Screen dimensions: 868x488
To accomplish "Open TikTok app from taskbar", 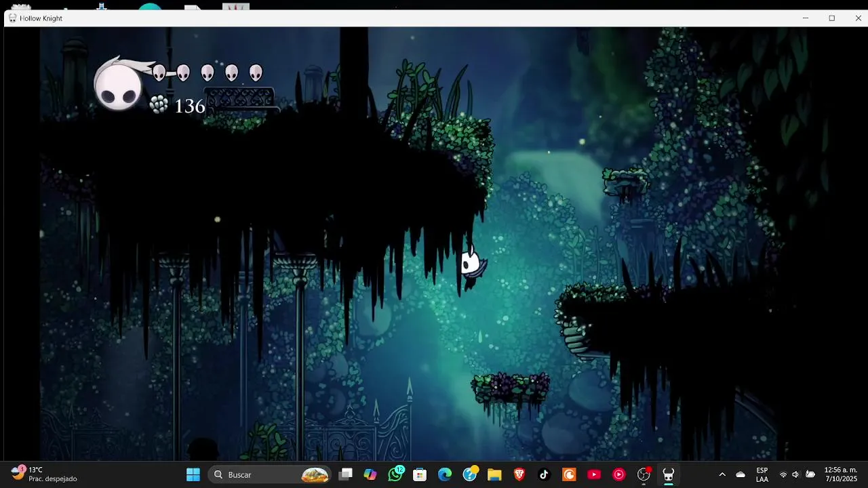I will (x=544, y=474).
